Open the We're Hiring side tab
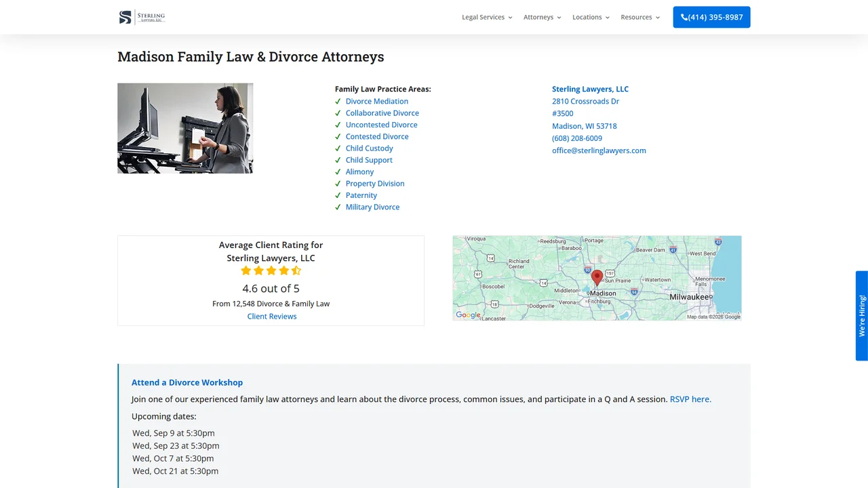Viewport: 868px width, 488px height. pyautogui.click(x=862, y=316)
